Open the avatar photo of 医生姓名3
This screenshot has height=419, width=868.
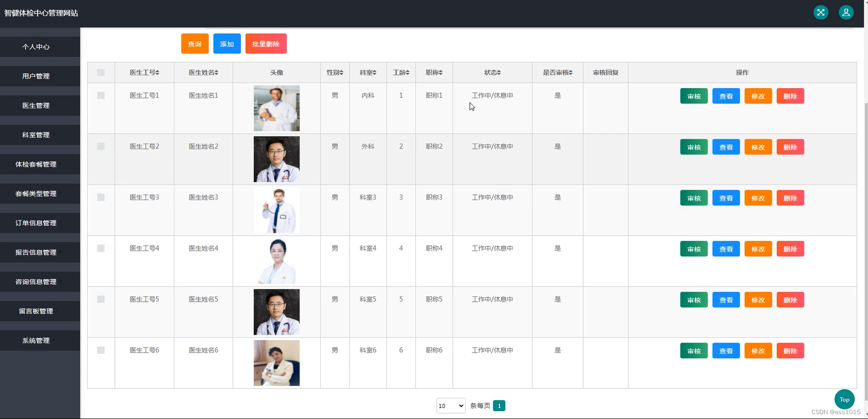(x=277, y=210)
